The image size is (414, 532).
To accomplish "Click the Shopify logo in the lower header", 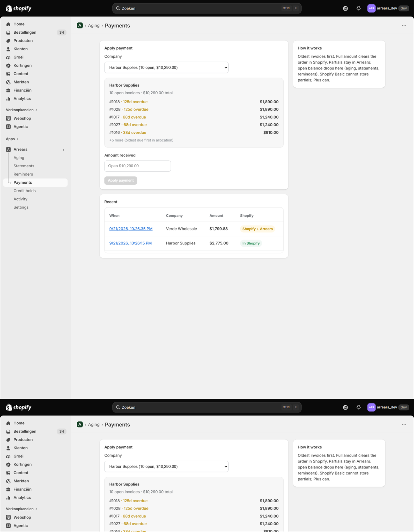I will point(19,407).
